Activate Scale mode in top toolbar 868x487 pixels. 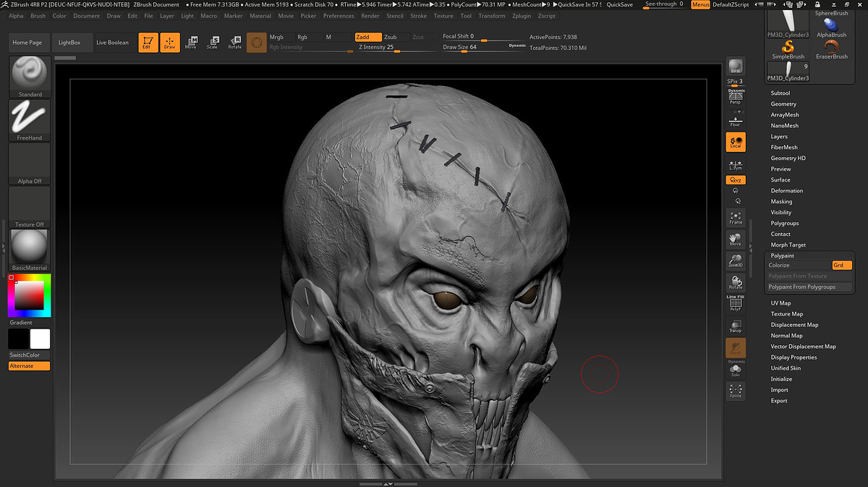click(212, 43)
